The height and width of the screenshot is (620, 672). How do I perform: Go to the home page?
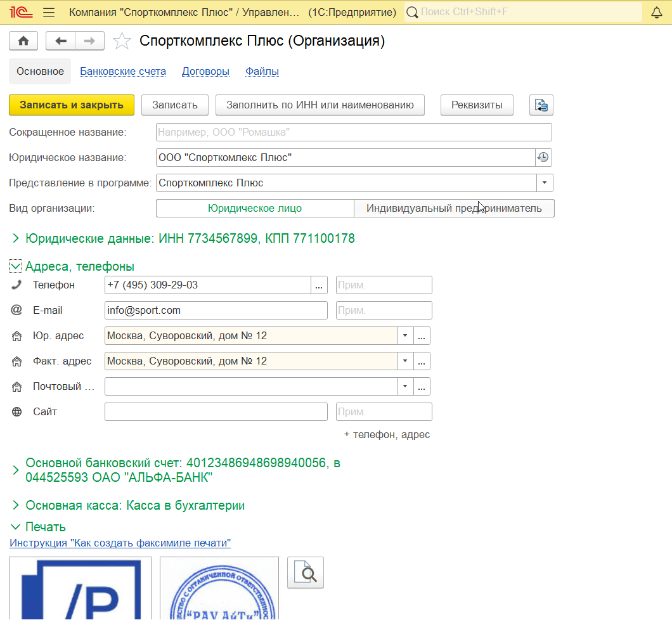pyautogui.click(x=23, y=41)
